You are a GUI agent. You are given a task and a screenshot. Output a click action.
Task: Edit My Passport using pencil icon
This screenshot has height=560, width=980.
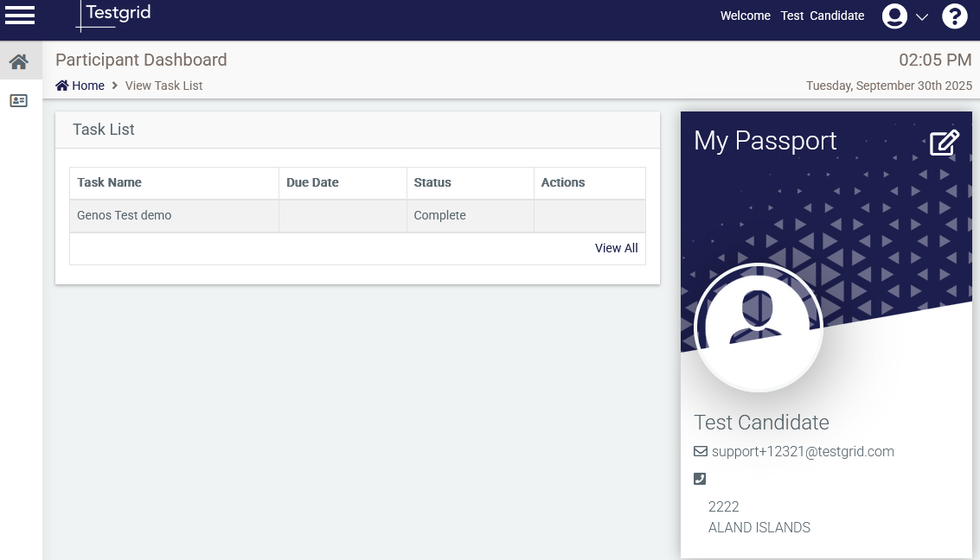[945, 143]
